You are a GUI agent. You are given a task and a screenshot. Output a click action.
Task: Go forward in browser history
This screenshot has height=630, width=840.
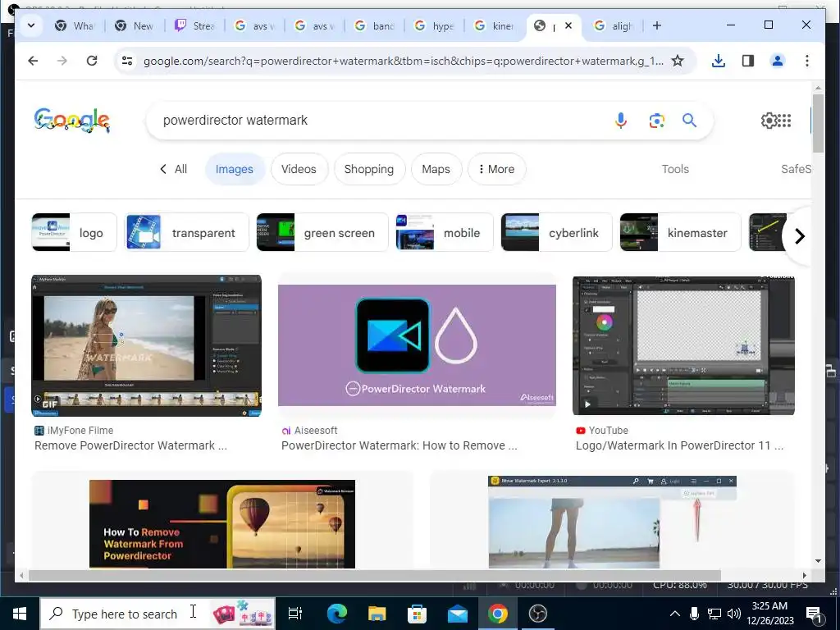[x=62, y=61]
